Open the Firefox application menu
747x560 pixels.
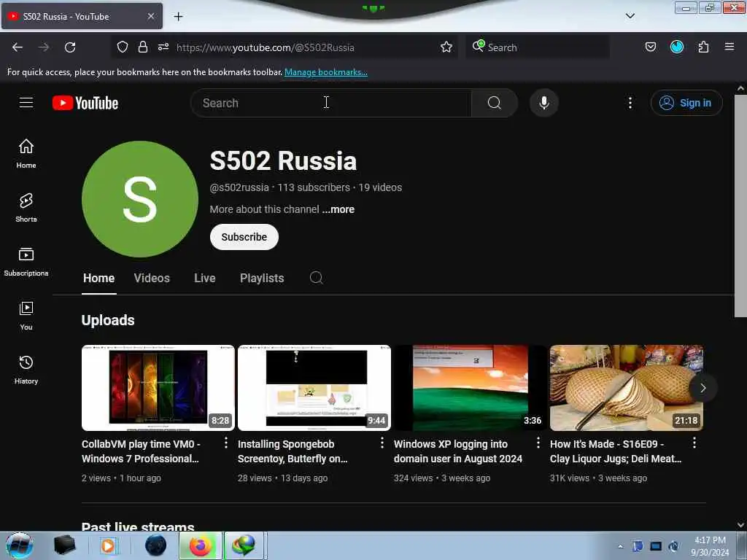pyautogui.click(x=729, y=47)
